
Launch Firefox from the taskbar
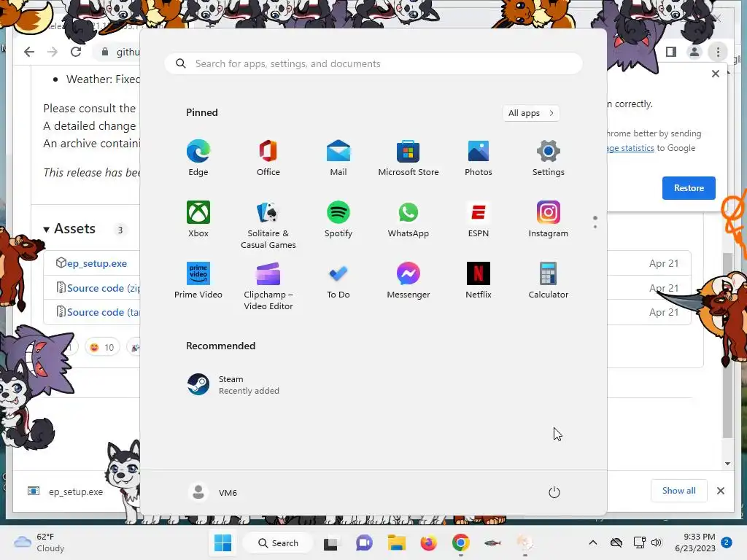click(428, 542)
